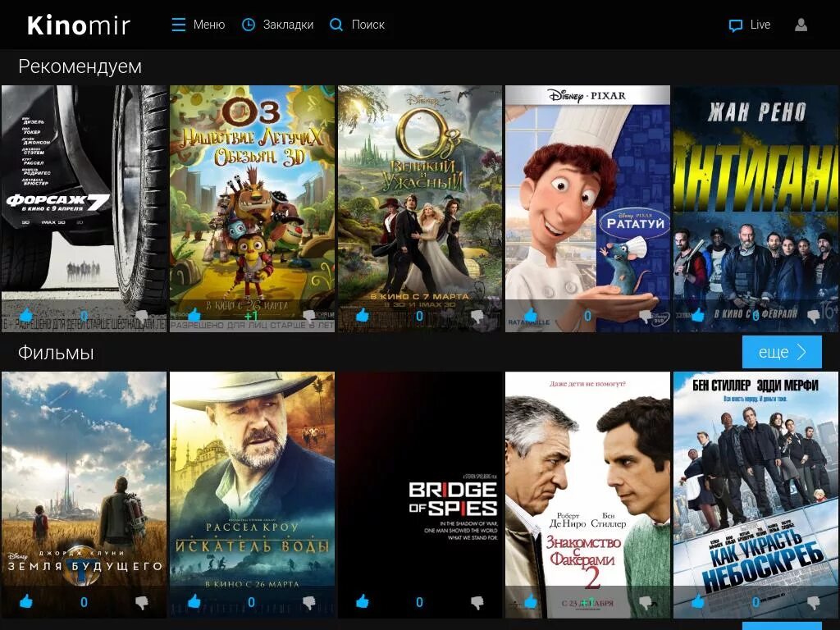Dislike the Антиганг movie
The width and height of the screenshot is (840, 630).
(x=813, y=316)
